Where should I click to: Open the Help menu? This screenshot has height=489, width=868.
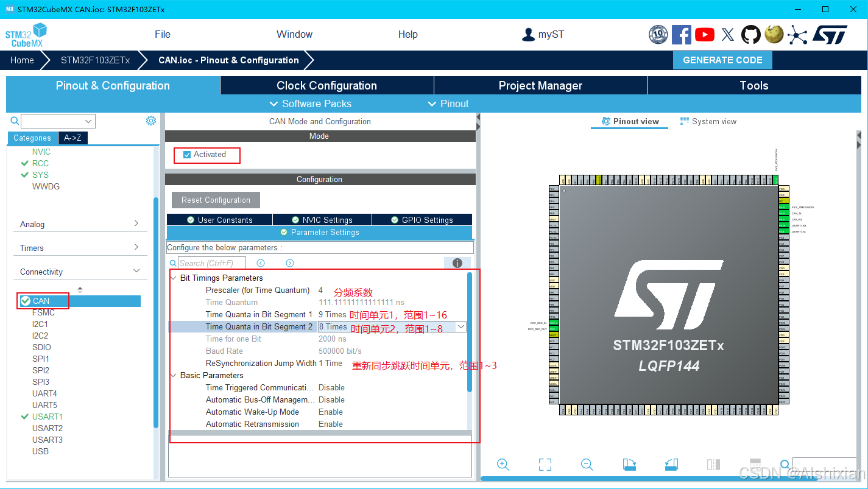[408, 35]
